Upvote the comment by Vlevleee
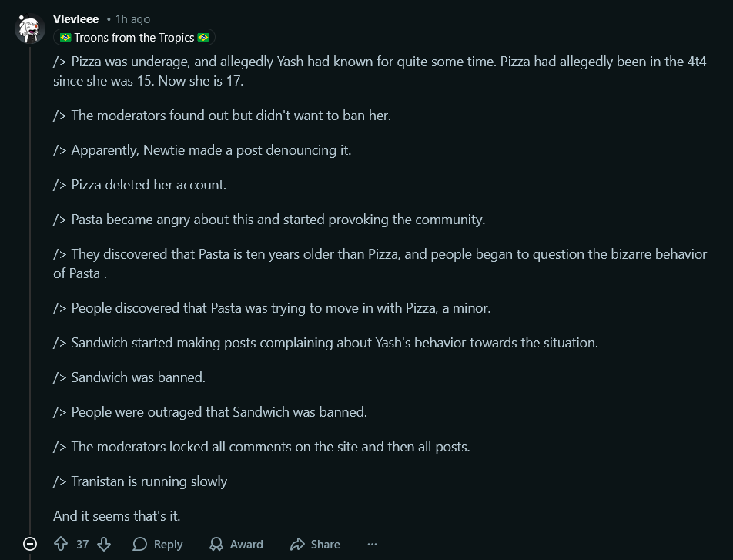This screenshot has width=733, height=560. point(62,544)
